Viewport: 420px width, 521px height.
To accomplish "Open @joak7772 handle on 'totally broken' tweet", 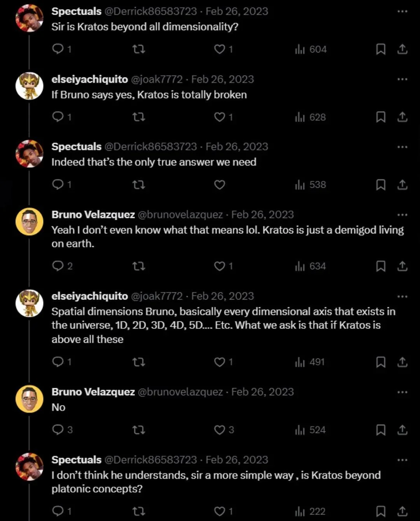I will (157, 79).
